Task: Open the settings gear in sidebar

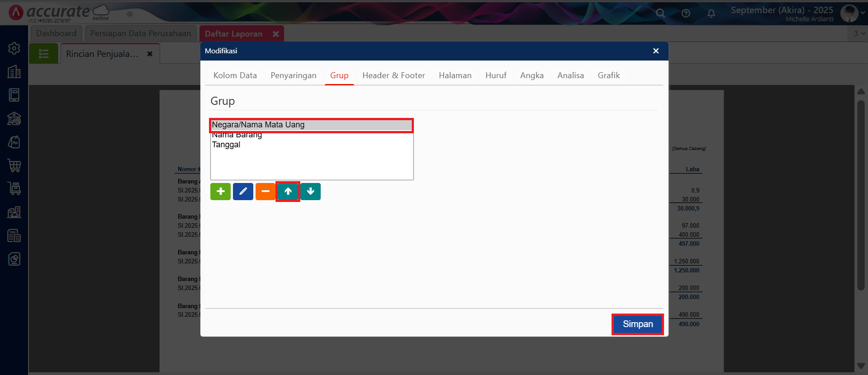Action: pos(14,48)
